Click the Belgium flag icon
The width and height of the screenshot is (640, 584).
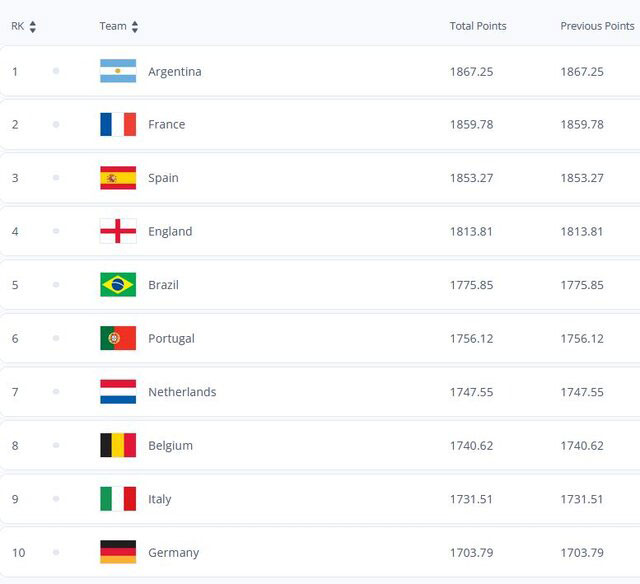(x=118, y=445)
